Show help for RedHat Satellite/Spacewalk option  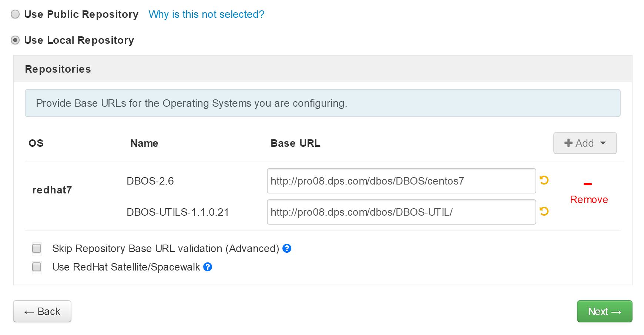tap(208, 267)
